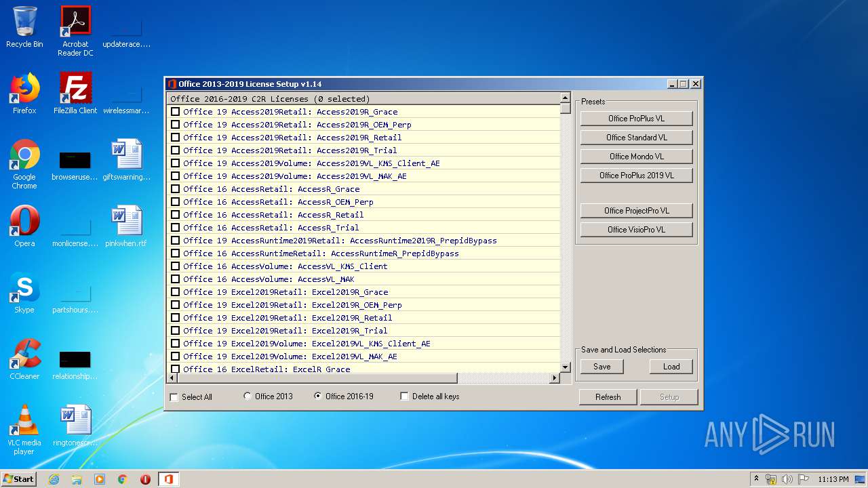Image resolution: width=868 pixels, height=488 pixels.
Task: Open the Start menu
Action: point(19,479)
